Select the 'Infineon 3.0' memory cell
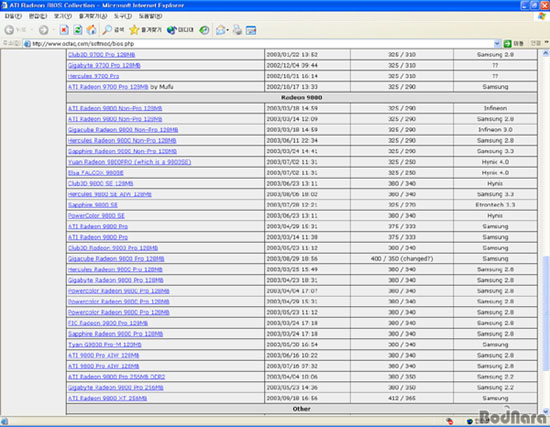The image size is (550, 427). tap(495, 130)
